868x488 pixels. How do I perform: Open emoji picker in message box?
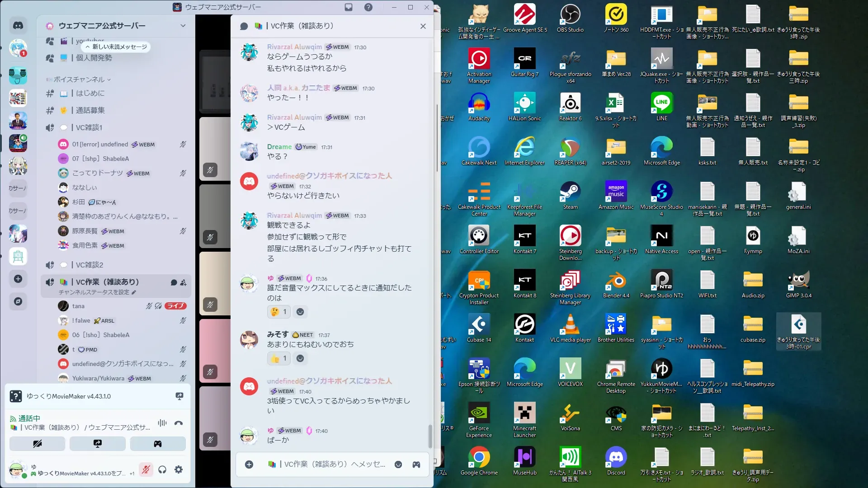(x=398, y=465)
